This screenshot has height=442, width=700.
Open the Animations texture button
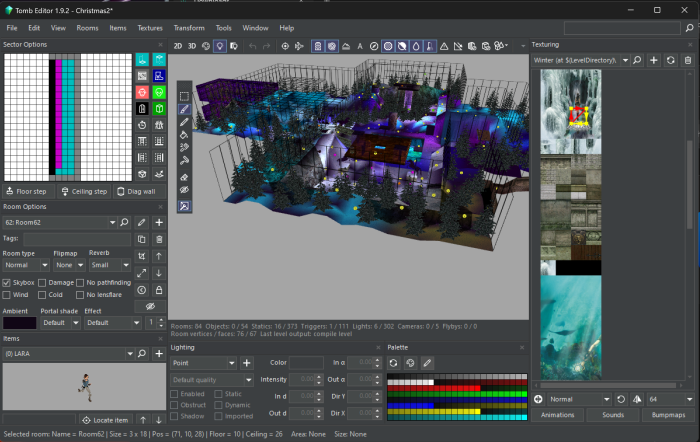(x=558, y=415)
